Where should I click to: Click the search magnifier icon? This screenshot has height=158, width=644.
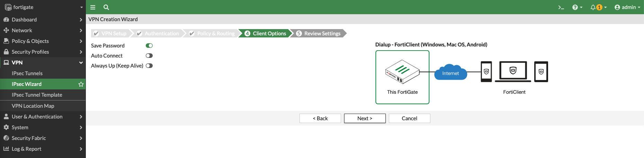pyautogui.click(x=106, y=7)
